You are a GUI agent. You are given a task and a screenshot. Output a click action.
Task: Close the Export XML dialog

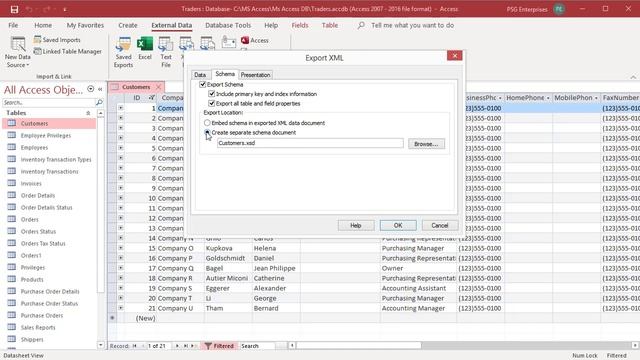click(x=454, y=56)
